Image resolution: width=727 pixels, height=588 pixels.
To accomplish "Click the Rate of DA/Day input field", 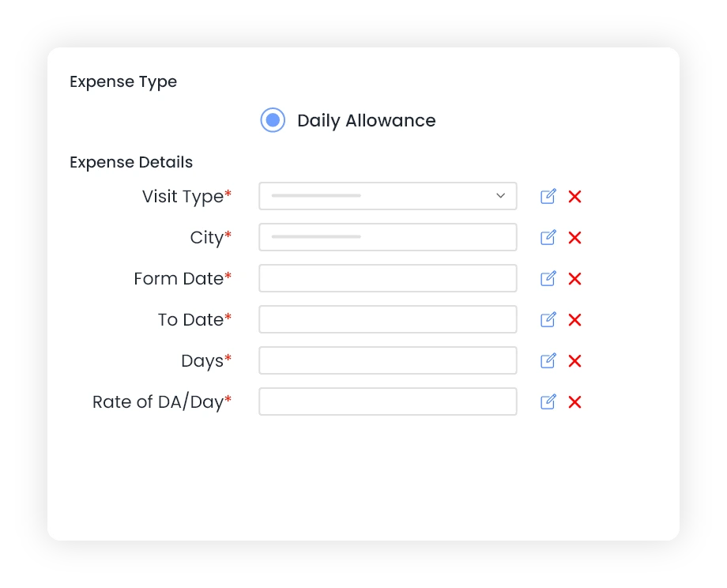I will (388, 401).
